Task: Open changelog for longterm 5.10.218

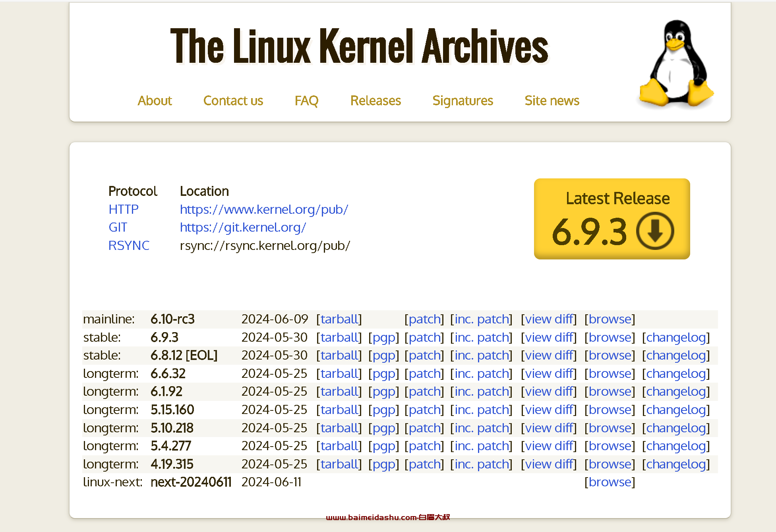Action: (676, 428)
